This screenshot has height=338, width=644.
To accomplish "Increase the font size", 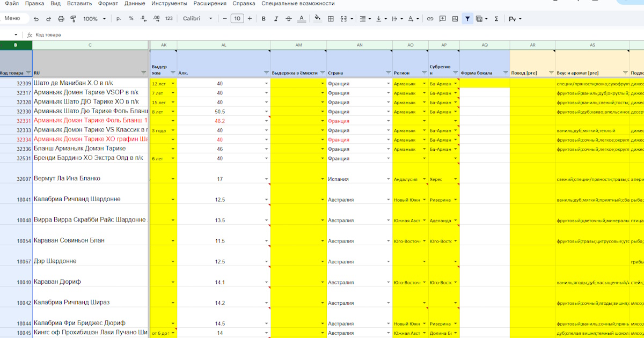I will (250, 19).
